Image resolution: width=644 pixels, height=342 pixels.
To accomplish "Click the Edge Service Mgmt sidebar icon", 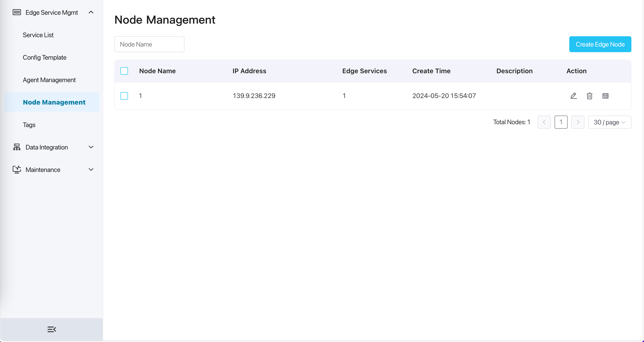I will pyautogui.click(x=17, y=12).
